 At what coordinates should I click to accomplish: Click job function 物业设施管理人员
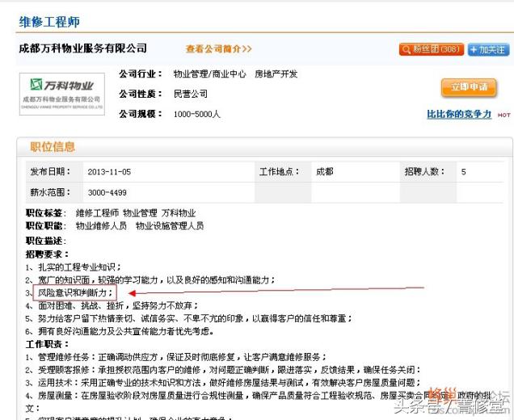(x=170, y=226)
